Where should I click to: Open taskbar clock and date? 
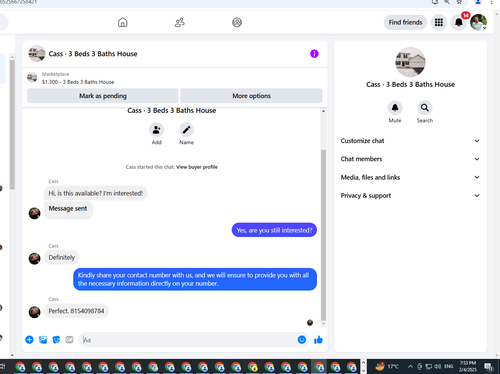468,366
